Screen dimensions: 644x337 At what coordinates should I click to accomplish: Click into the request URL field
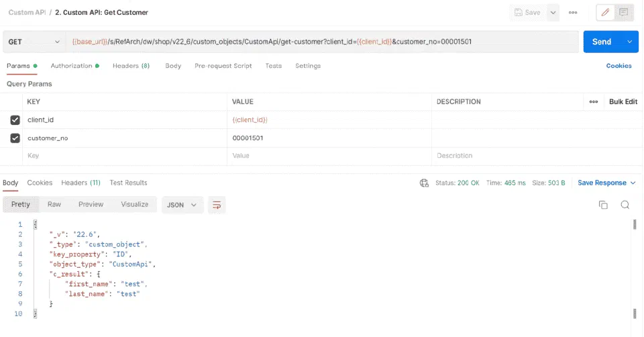323,42
